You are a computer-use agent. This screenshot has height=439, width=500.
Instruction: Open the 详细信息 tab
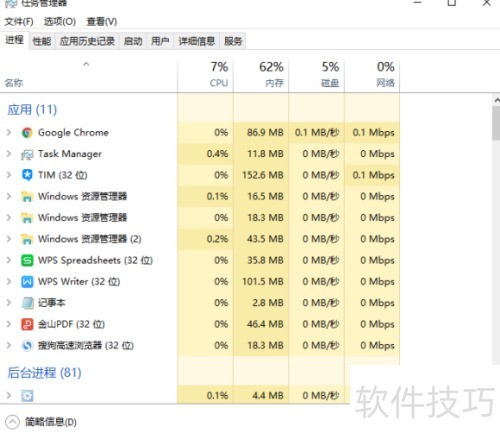click(x=197, y=41)
